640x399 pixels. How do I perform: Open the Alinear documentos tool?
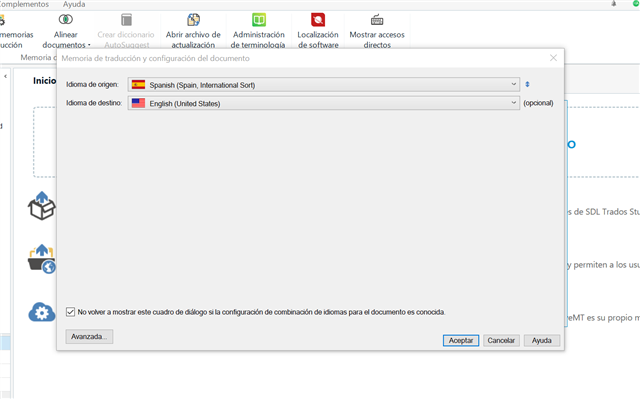click(66, 32)
